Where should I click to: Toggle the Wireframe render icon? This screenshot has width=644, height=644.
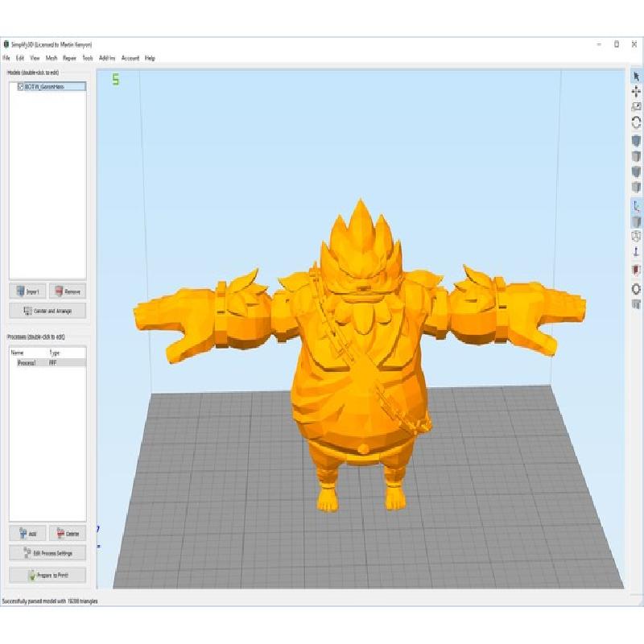point(636,237)
